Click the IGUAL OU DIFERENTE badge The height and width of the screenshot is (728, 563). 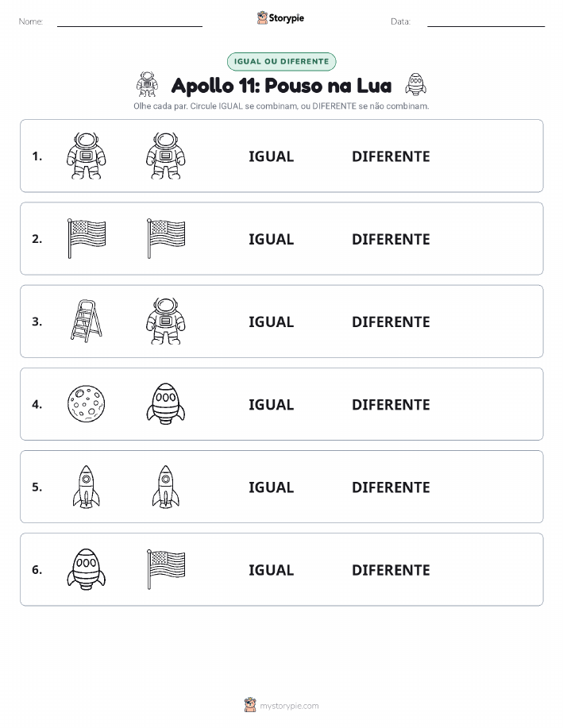pyautogui.click(x=281, y=61)
